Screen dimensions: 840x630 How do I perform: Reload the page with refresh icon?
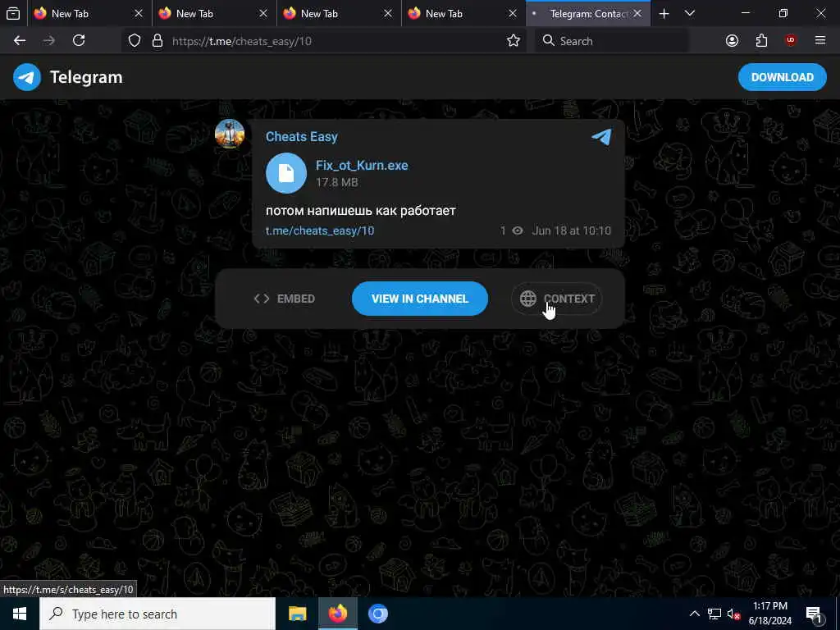click(x=79, y=41)
